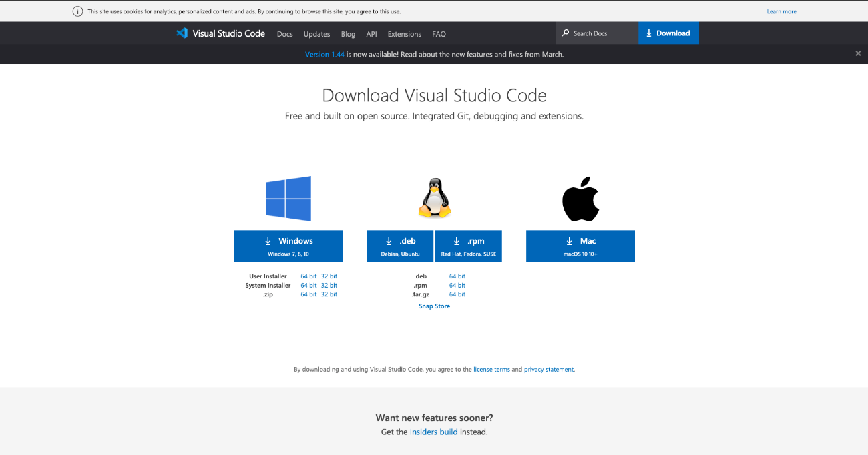The height and width of the screenshot is (455, 868).
Task: Click the Download Visual Studio Code heading
Action: (x=434, y=95)
